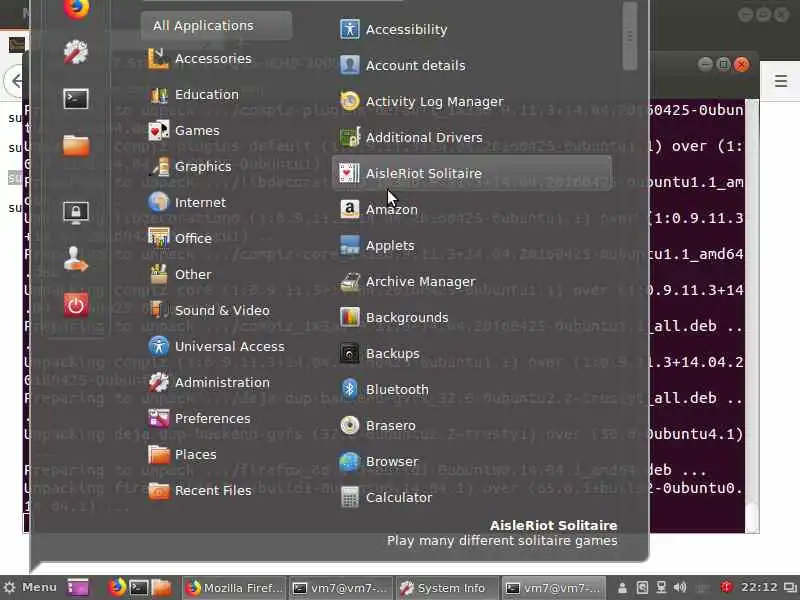Click the terminal window scrollbar
Viewport: 800px width, 600px height.
coord(752,316)
